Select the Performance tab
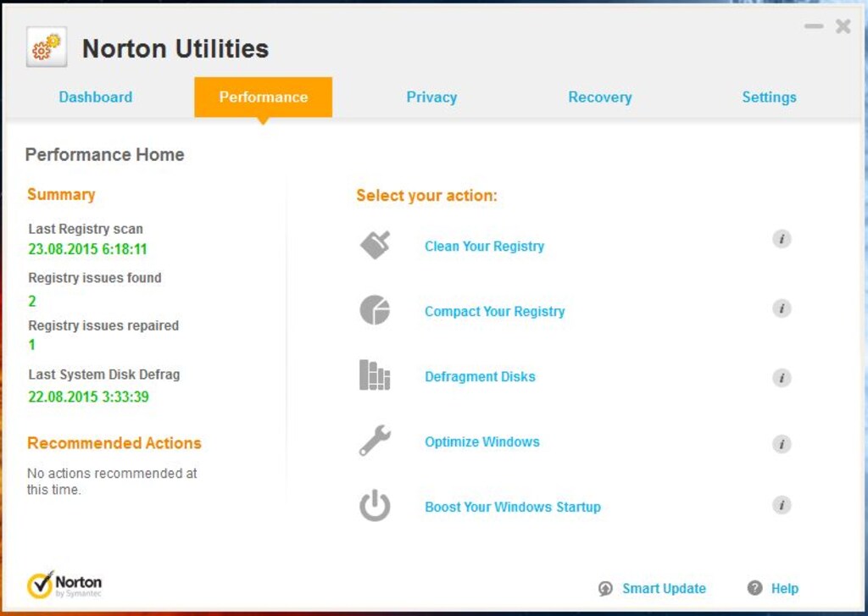868x616 pixels. (x=263, y=97)
